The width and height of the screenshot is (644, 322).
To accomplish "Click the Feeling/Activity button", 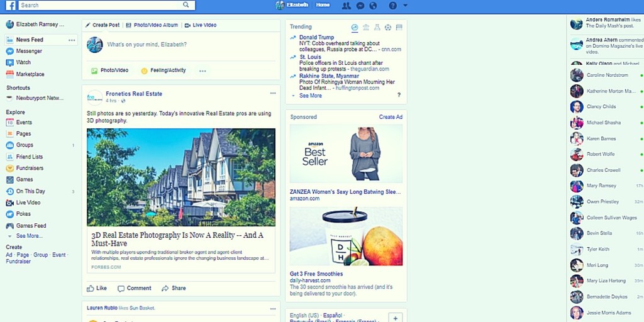I will (x=164, y=70).
